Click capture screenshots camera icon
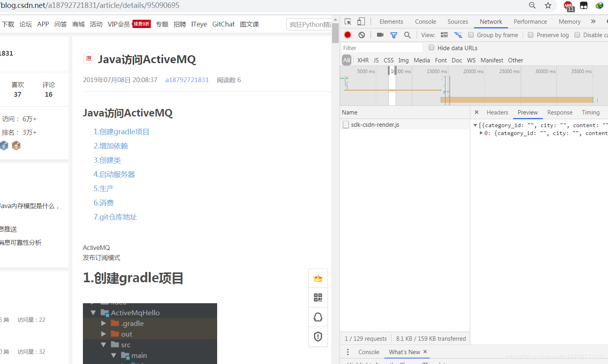The height and width of the screenshot is (364, 608). click(380, 35)
